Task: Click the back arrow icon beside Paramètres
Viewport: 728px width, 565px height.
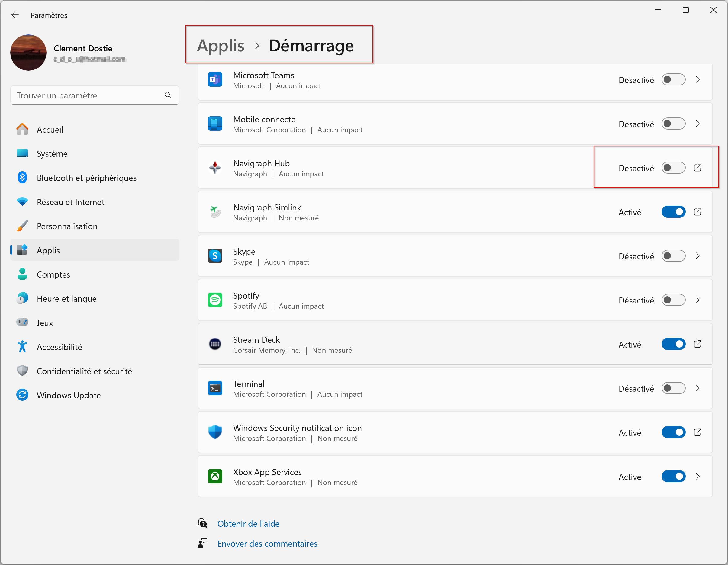Action: click(x=15, y=15)
